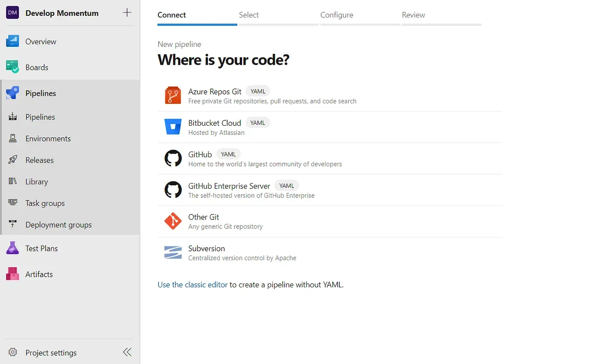Choose Other Git as source
This screenshot has width=614, height=364.
coord(330,222)
